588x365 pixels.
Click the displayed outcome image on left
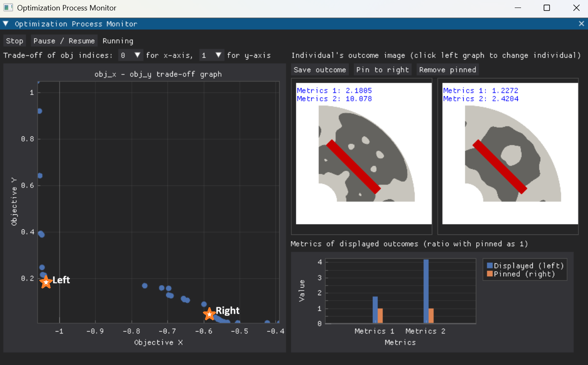pos(364,154)
